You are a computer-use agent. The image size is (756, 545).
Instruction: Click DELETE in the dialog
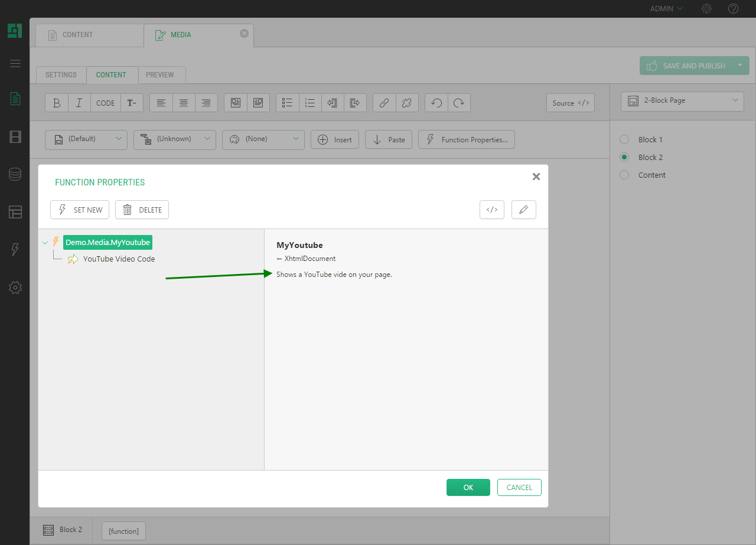tap(142, 210)
